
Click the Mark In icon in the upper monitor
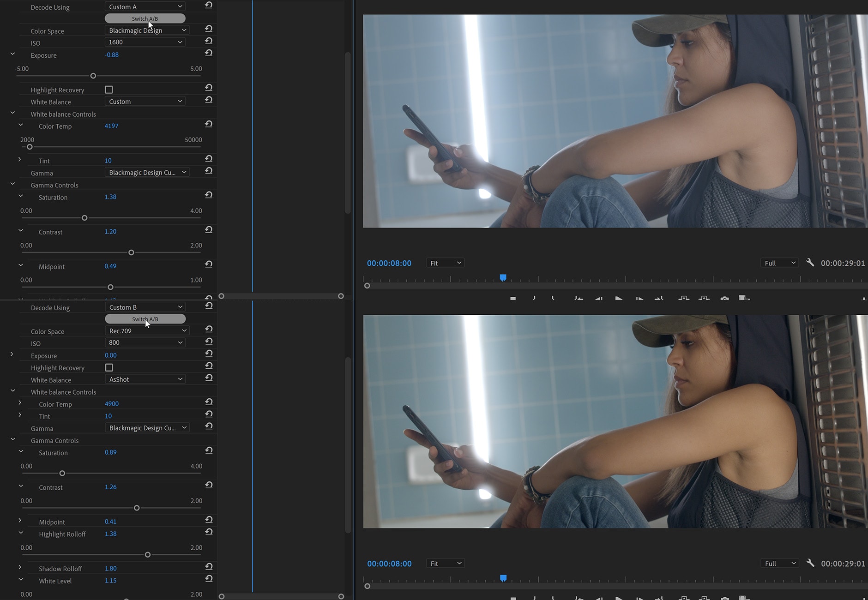[534, 298]
